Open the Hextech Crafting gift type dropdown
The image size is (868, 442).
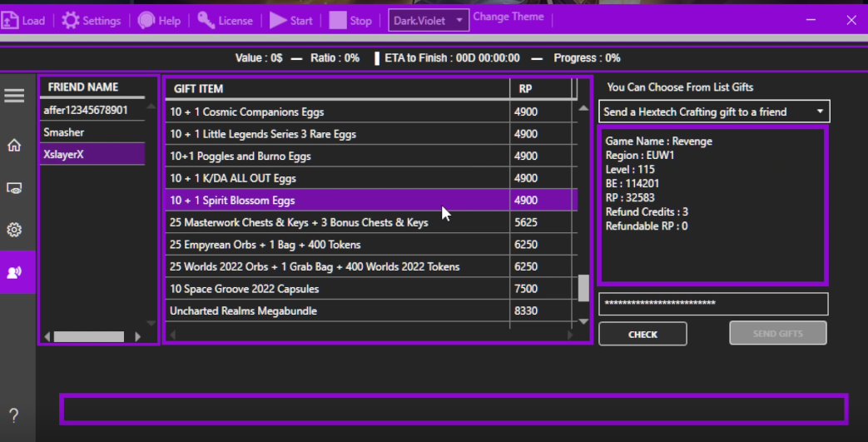(x=714, y=112)
